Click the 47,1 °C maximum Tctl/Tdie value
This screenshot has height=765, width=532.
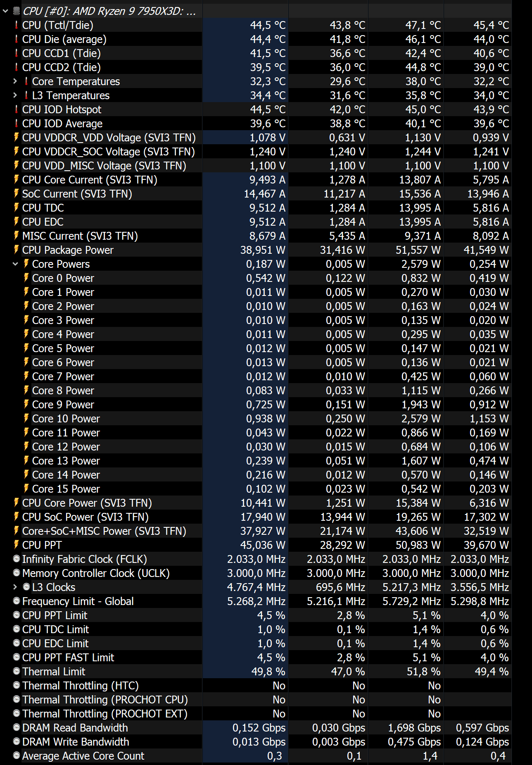point(423,25)
